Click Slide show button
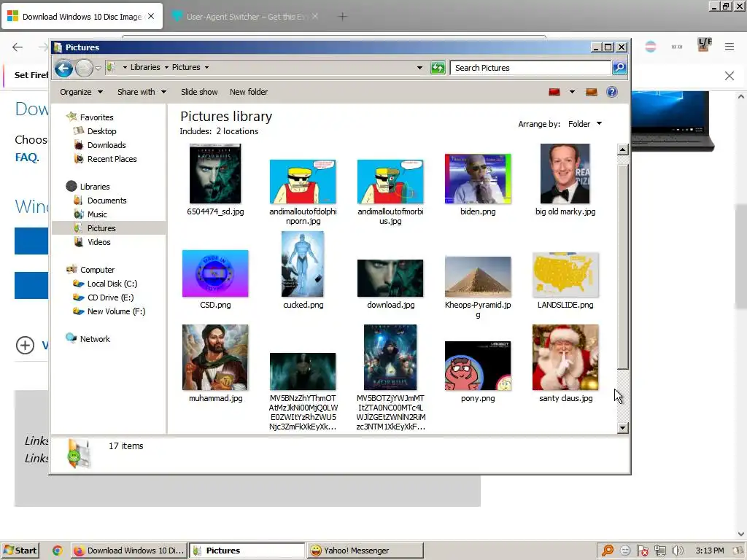 click(x=199, y=92)
